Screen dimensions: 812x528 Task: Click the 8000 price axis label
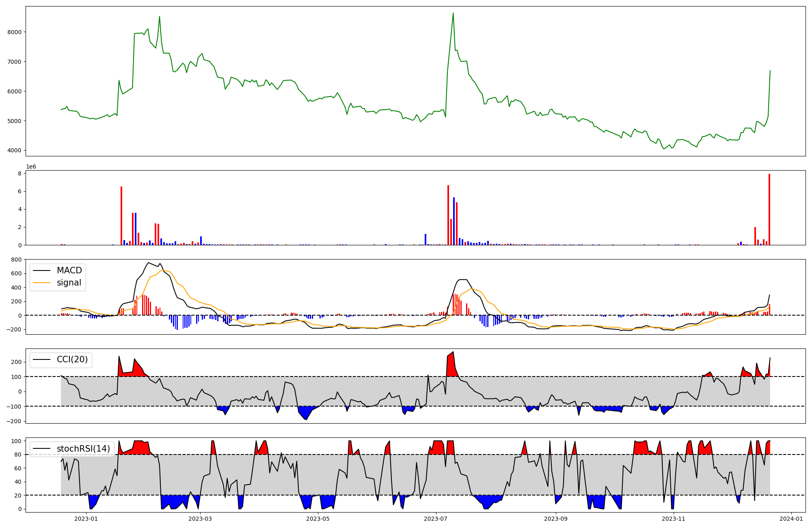pyautogui.click(x=15, y=32)
